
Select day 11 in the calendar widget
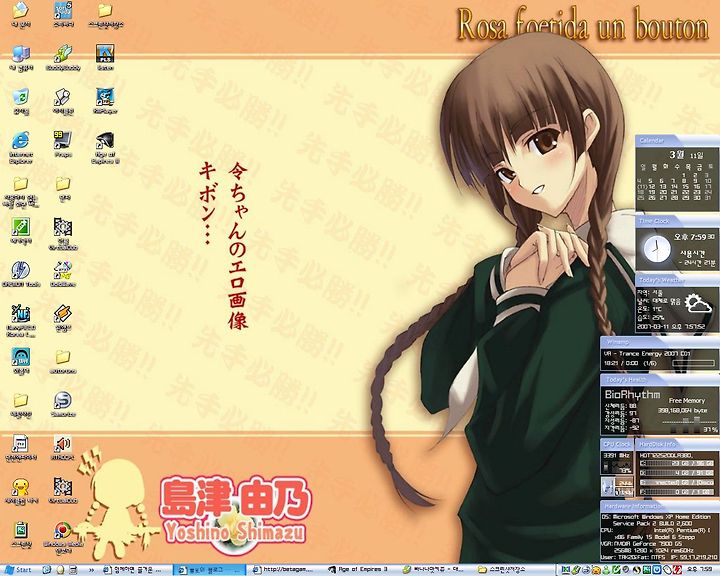point(642,186)
